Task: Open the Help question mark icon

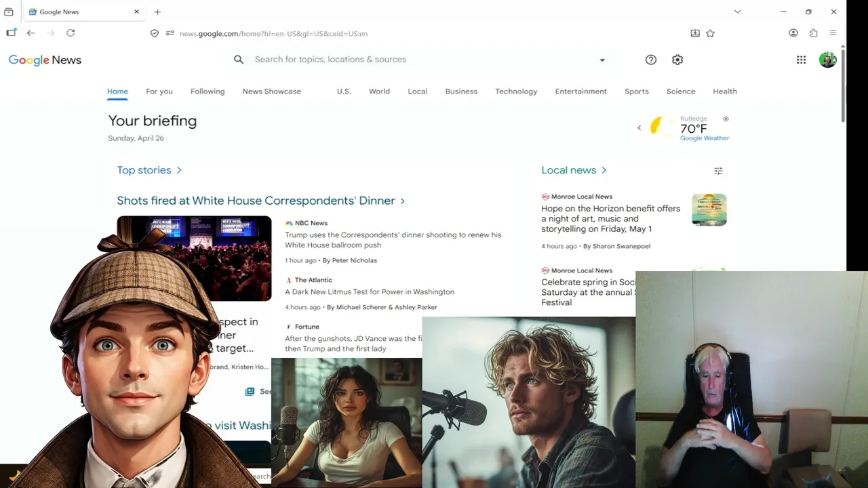Action: tap(651, 60)
